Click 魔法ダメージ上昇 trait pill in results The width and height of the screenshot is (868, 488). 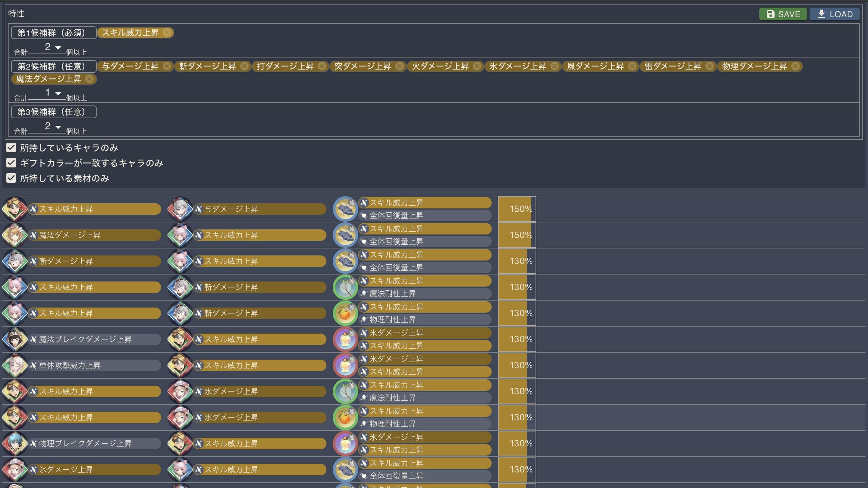pyautogui.click(x=94, y=235)
